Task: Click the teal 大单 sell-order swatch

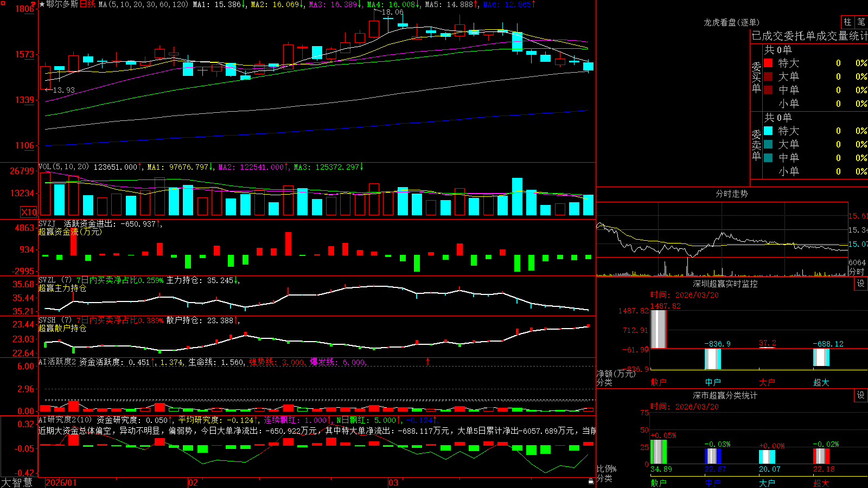Action: 768,144
